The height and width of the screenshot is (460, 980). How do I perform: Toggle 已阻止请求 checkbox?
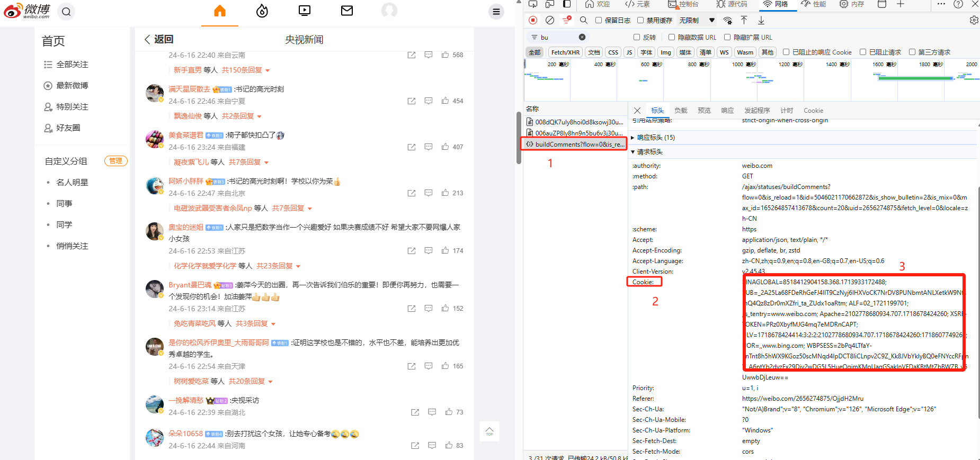click(863, 52)
